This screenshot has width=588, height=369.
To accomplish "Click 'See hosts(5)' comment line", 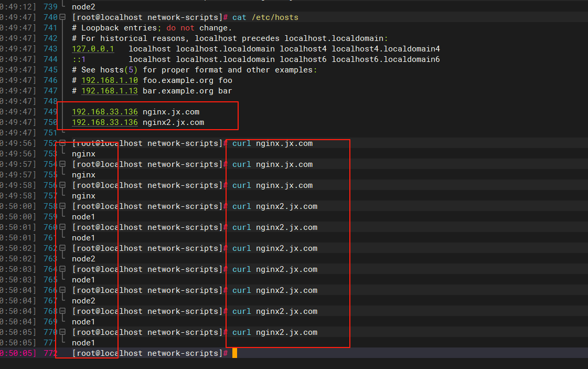I will coord(194,70).
